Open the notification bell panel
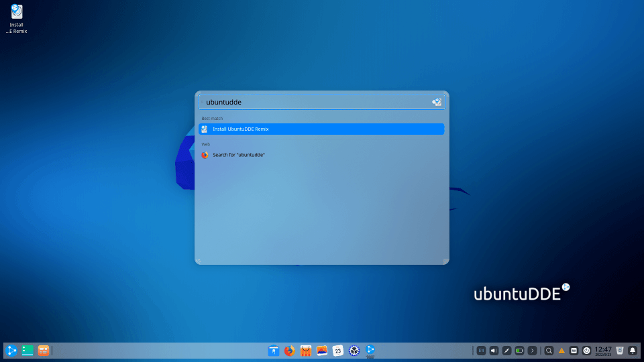 [x=632, y=350]
